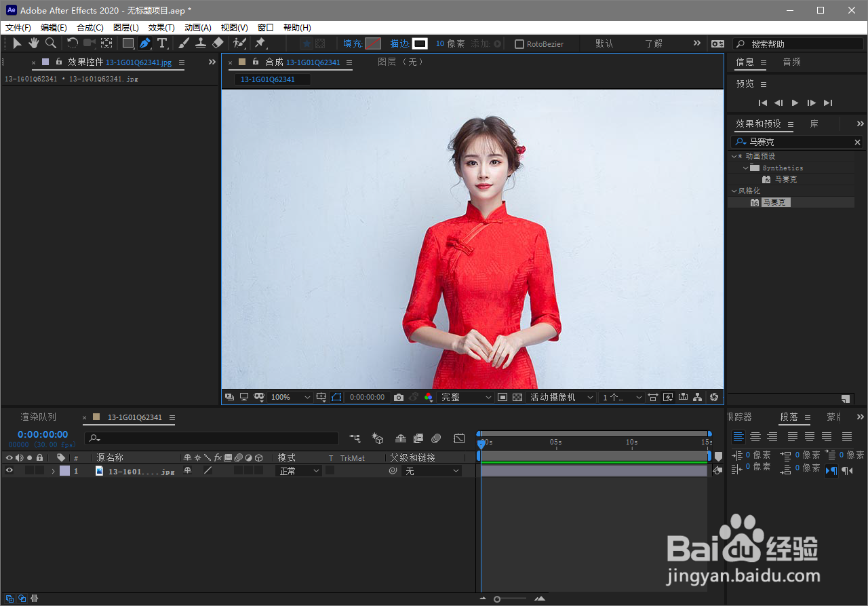Toggle fast previews button in viewer
This screenshot has height=606, width=868.
coord(668,397)
